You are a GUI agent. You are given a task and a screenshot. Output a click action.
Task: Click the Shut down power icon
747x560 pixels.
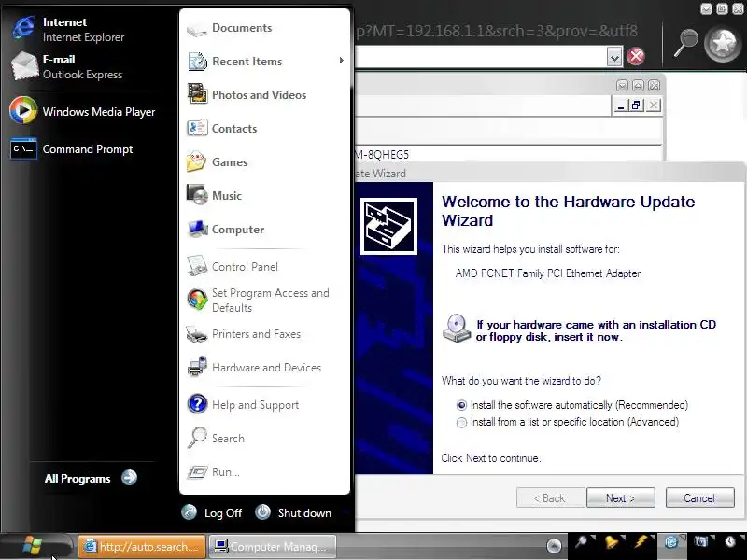[x=262, y=511]
